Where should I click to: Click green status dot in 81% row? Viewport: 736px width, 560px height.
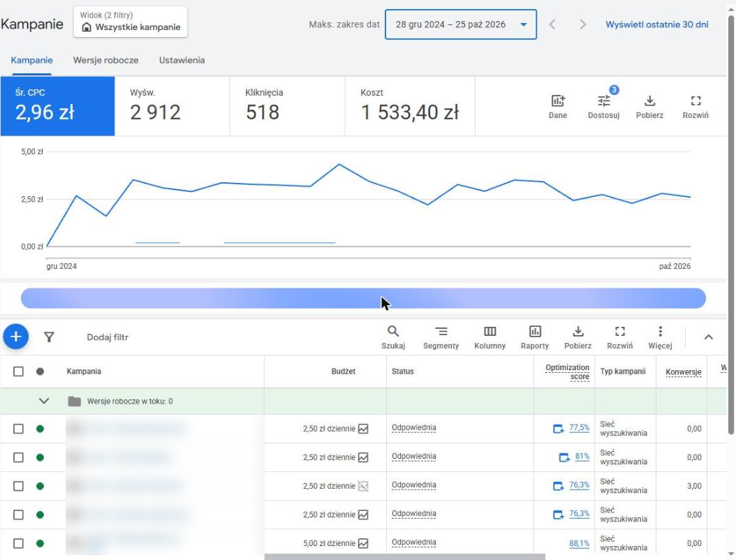pyautogui.click(x=40, y=457)
